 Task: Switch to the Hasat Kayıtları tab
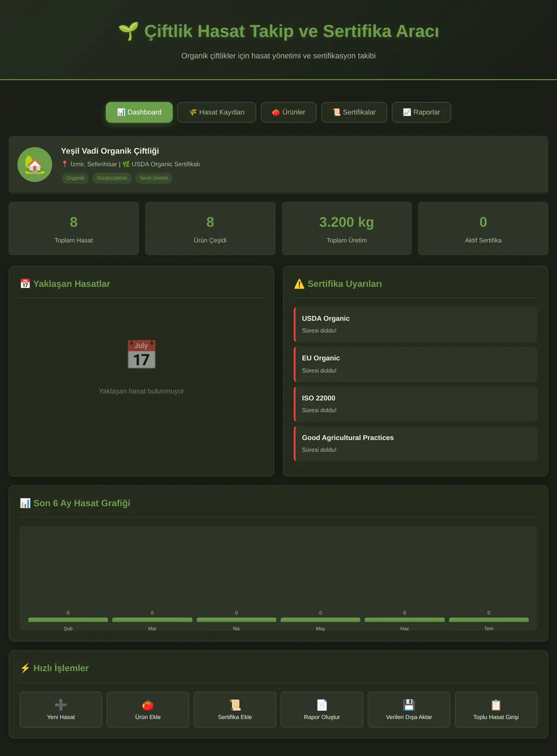click(x=217, y=112)
